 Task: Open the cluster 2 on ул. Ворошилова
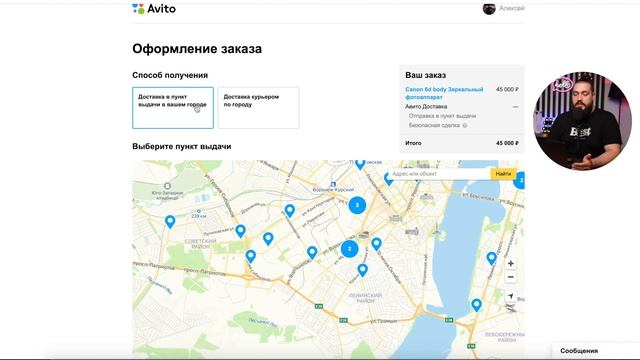click(349, 249)
